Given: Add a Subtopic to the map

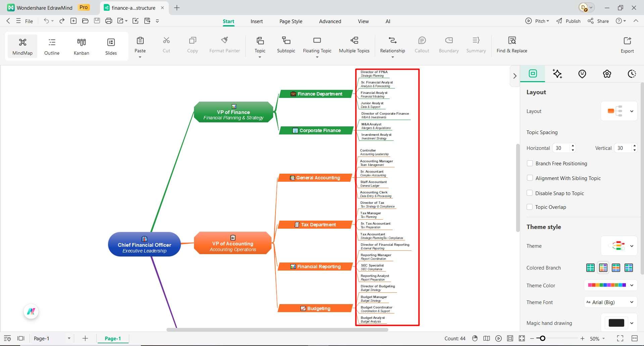Looking at the screenshot, I should point(286,45).
